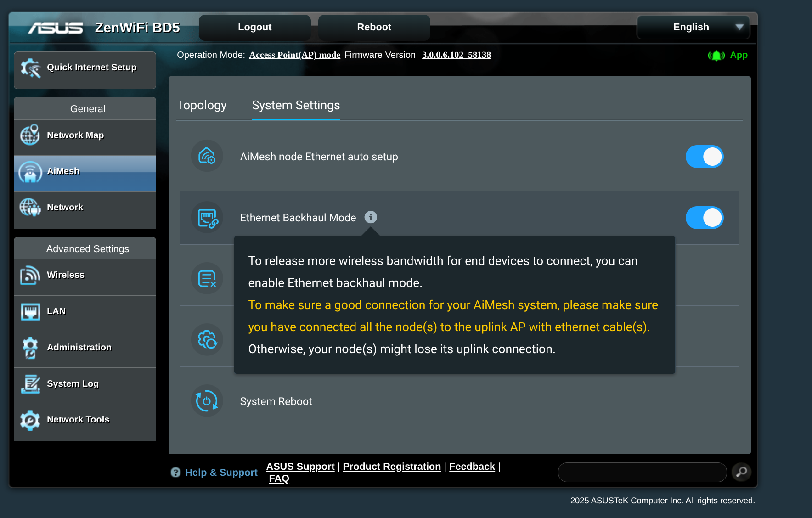
Task: Switch to the Topology tab
Action: [x=202, y=105]
